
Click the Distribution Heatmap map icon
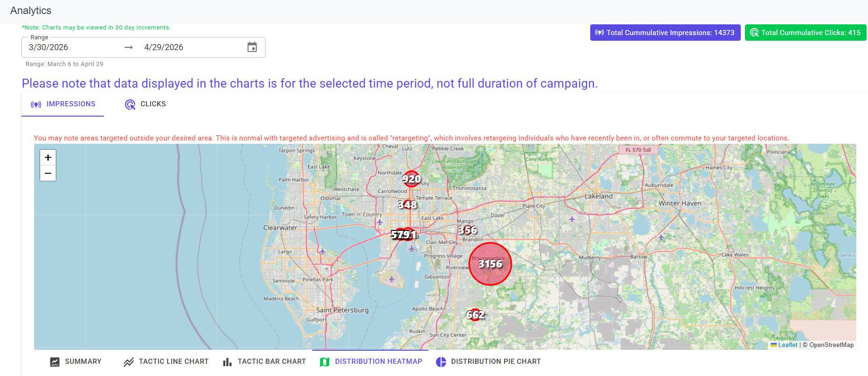(x=325, y=362)
